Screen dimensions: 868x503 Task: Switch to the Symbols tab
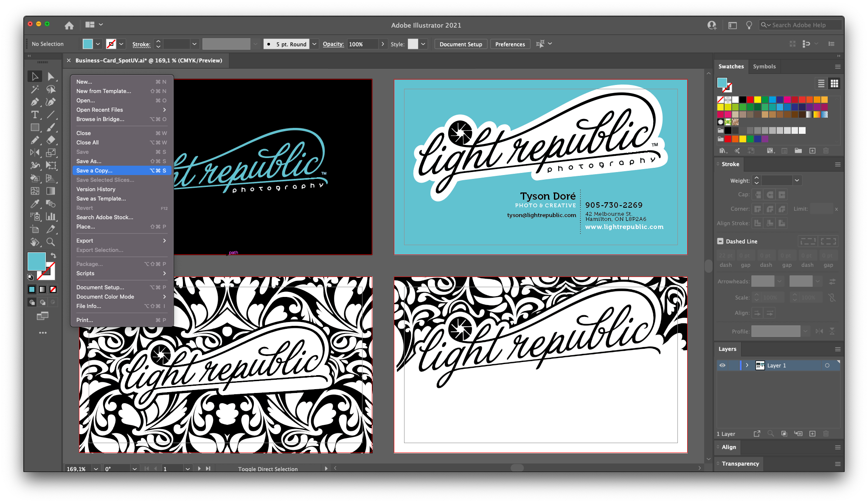click(764, 67)
